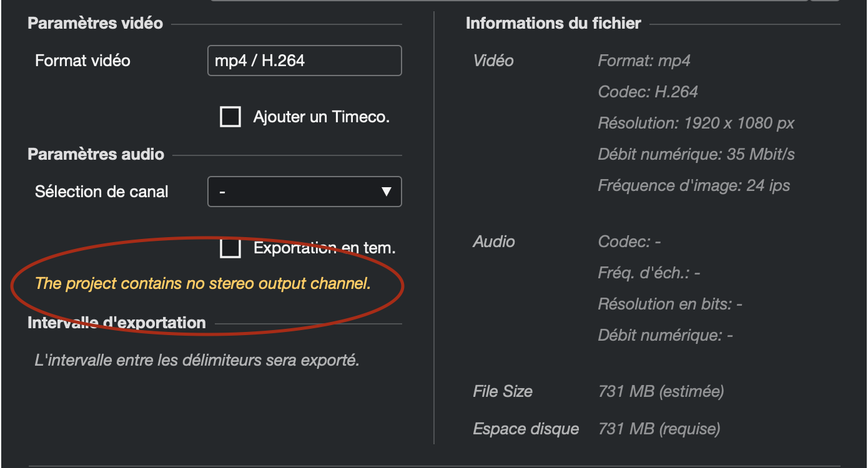868x468 pixels.
Task: Click the Intervalle d'exportation heading
Action: click(117, 323)
